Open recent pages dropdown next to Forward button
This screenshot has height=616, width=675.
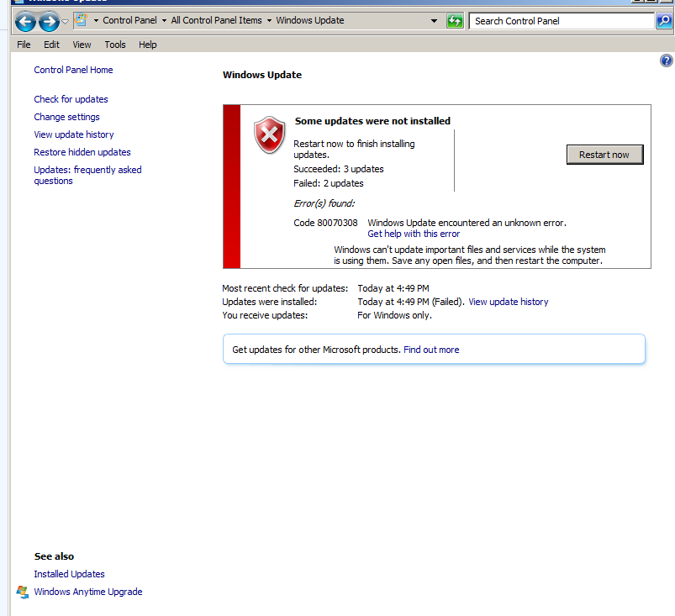point(65,22)
